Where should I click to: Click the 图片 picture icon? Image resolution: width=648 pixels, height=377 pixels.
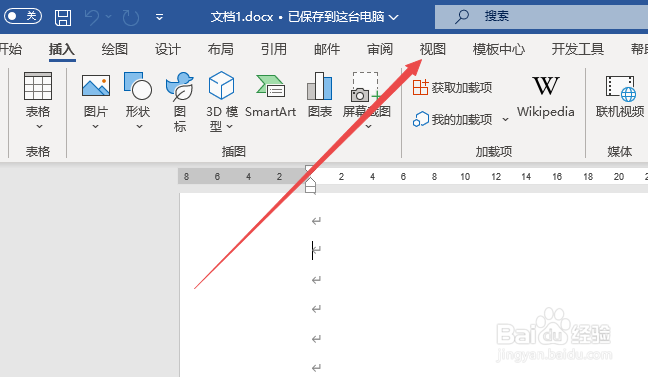96,86
